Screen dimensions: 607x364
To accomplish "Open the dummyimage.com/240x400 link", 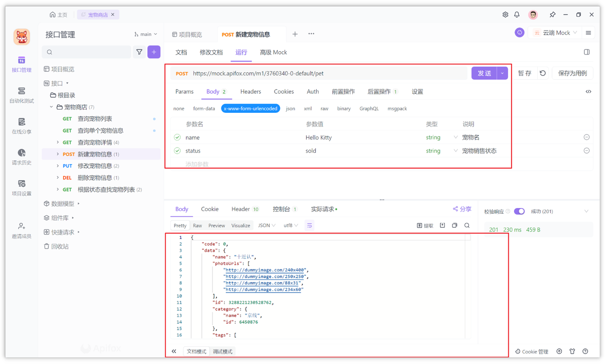I will [265, 270].
